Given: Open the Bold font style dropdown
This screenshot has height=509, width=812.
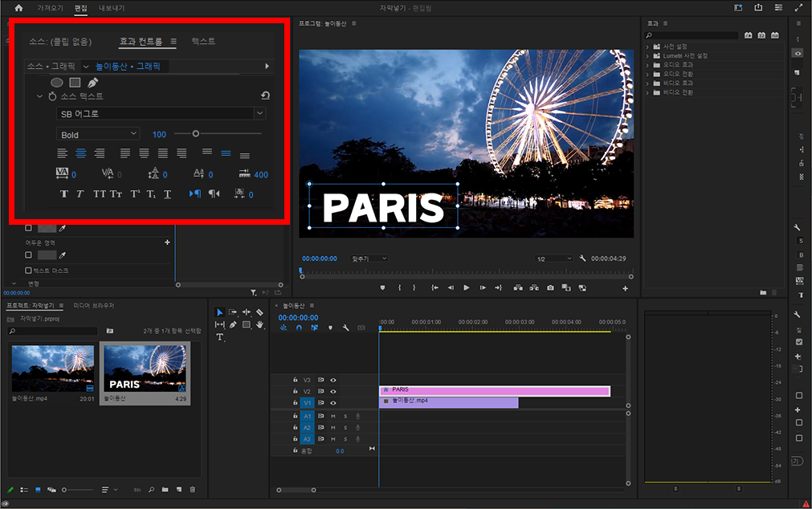Looking at the screenshot, I should pyautogui.click(x=98, y=135).
